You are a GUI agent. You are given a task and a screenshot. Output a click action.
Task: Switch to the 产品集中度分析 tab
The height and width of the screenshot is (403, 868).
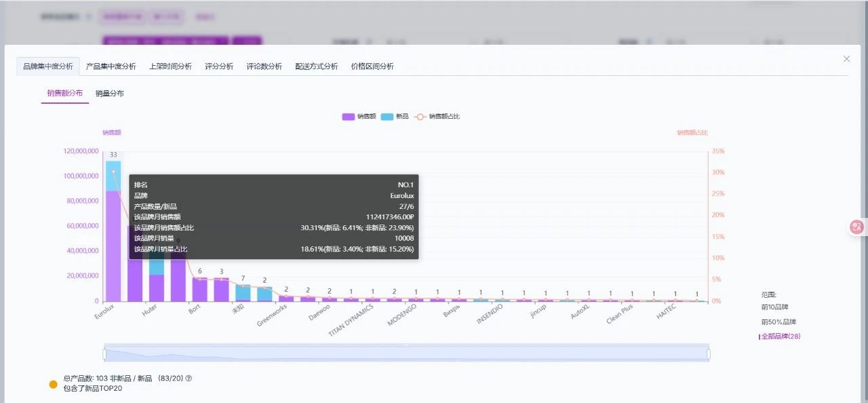point(111,66)
